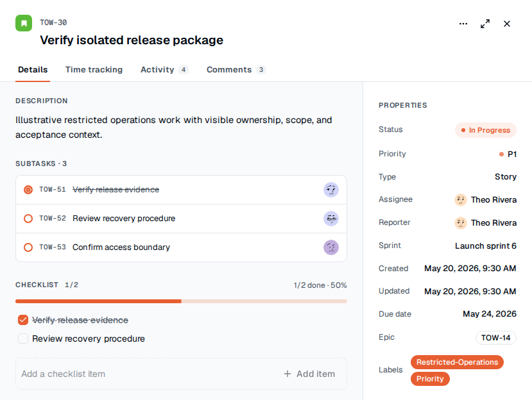532x400 pixels.
Task: Change the In Progress status pill
Action: point(486,130)
